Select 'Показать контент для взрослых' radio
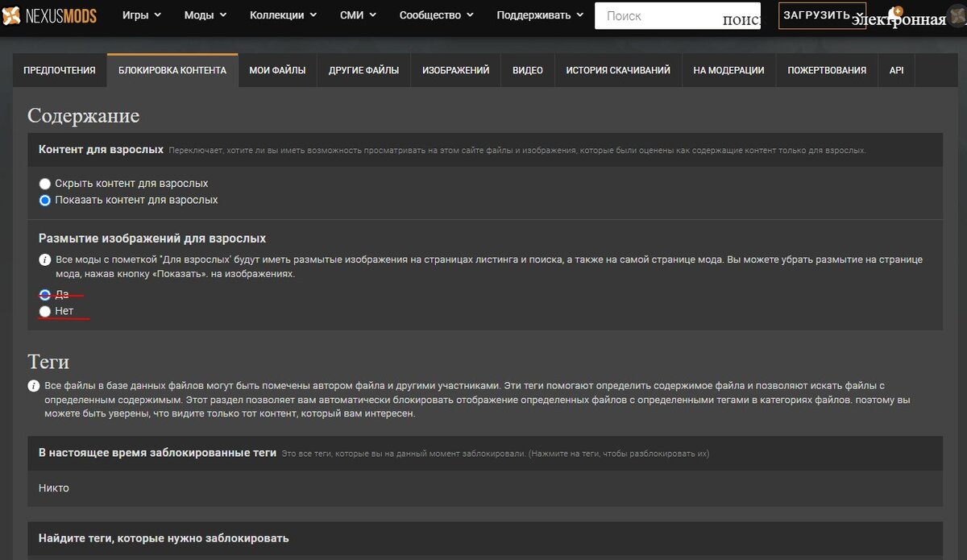The image size is (967, 560). [45, 200]
